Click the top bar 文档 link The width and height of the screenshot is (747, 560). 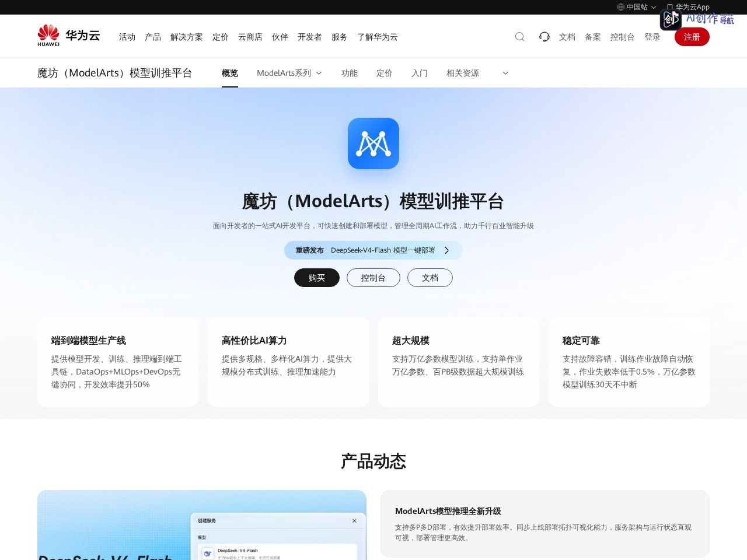[x=567, y=37]
